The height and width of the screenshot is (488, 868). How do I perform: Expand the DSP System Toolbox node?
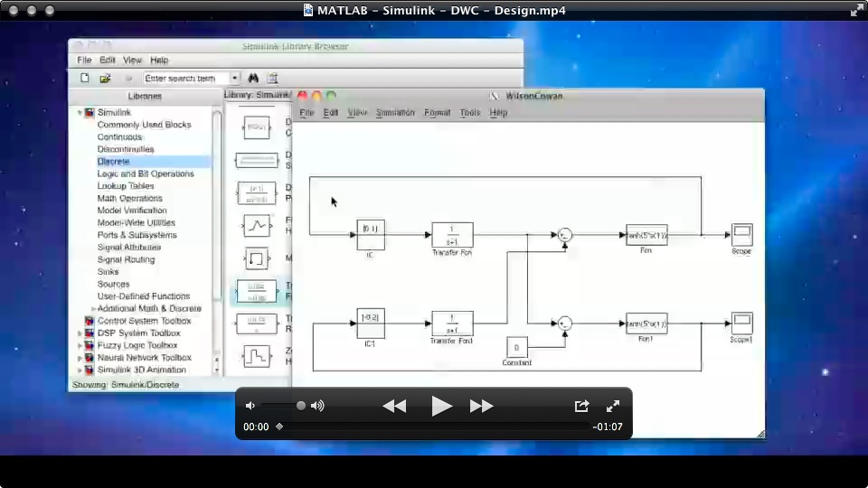pos(80,333)
